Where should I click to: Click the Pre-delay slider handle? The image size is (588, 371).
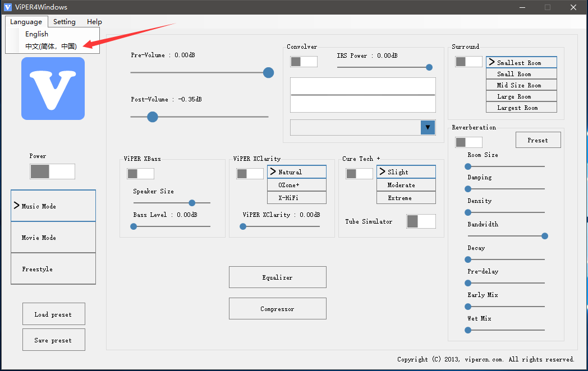pyautogui.click(x=468, y=283)
